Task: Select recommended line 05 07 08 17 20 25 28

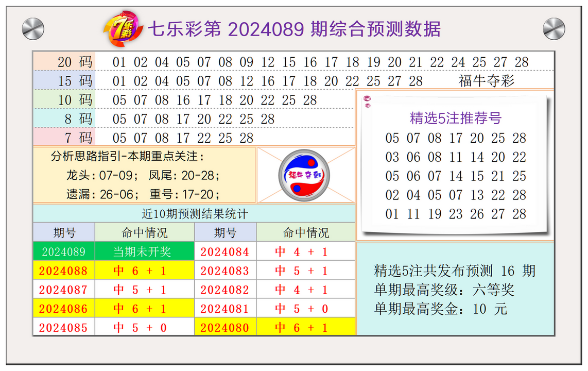Action: (x=456, y=138)
